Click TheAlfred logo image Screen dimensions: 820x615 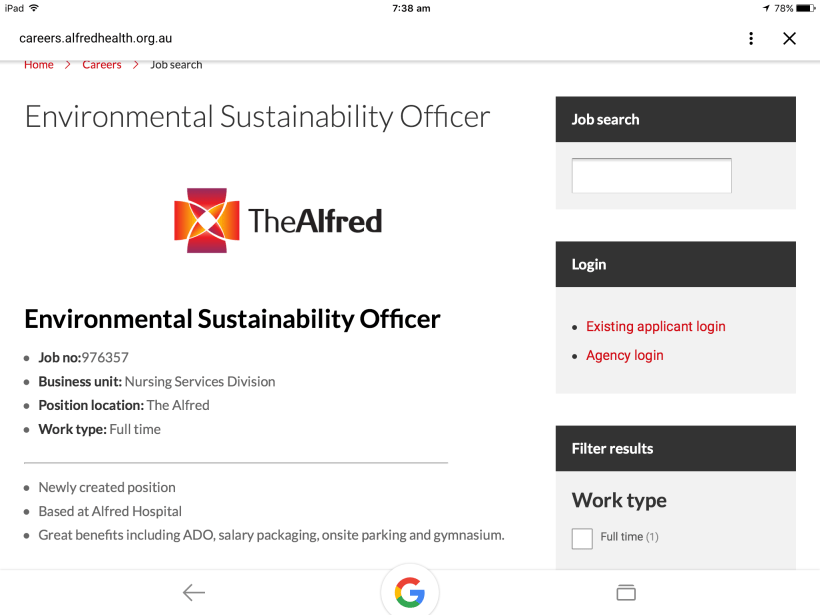tap(278, 220)
